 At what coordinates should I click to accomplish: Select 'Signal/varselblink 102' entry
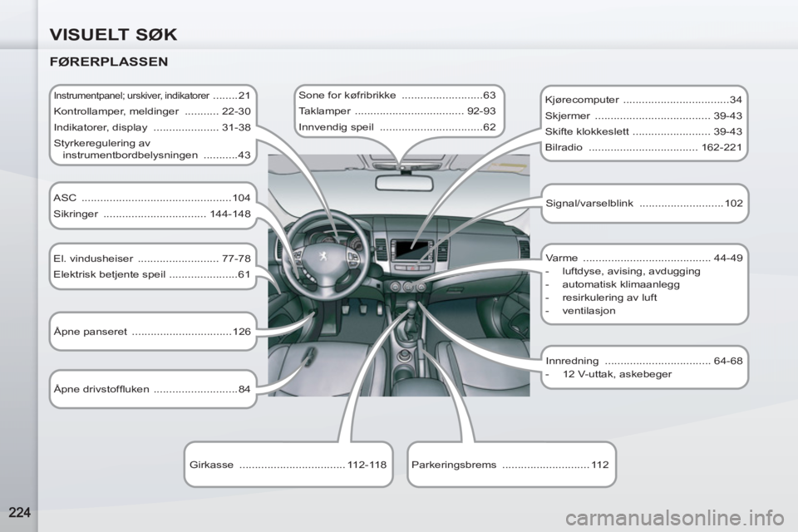pyautogui.click(x=644, y=203)
